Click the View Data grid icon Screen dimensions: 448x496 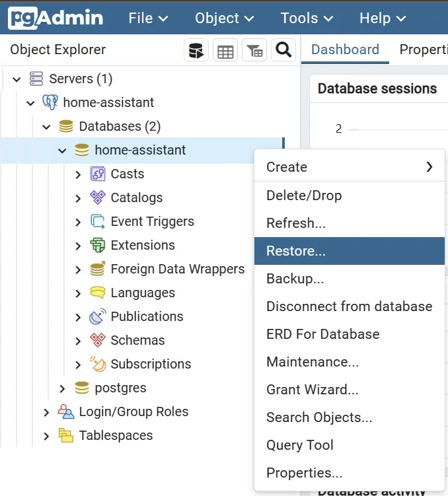225,50
